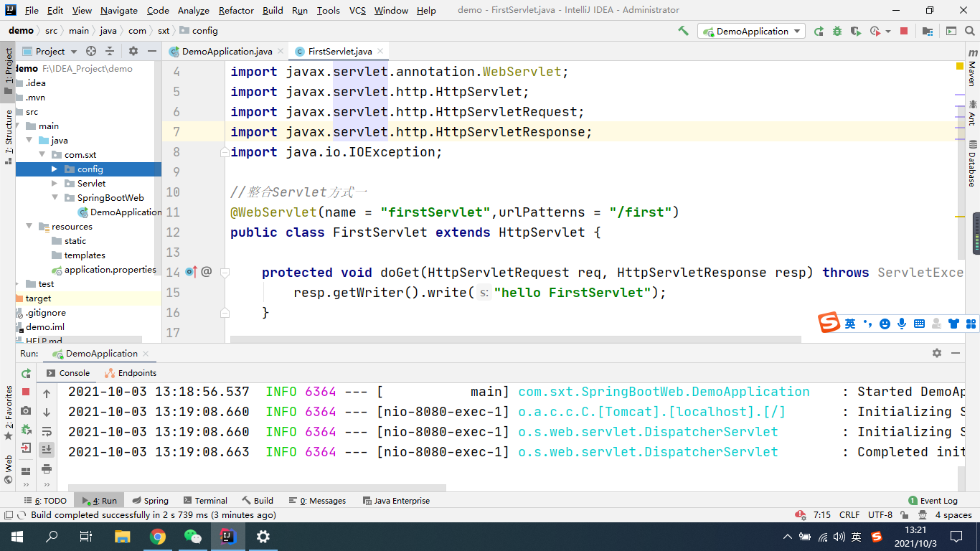
Task: Click the 4 spaces indent setting
Action: 953,515
